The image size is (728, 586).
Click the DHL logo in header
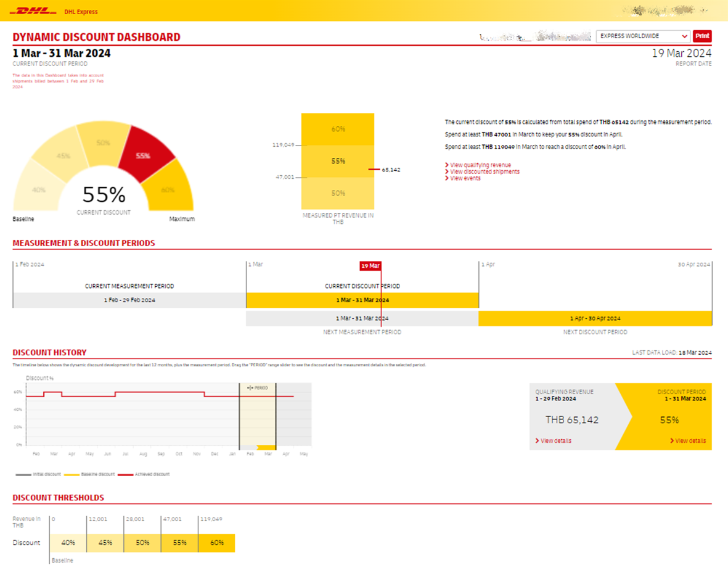(x=33, y=11)
